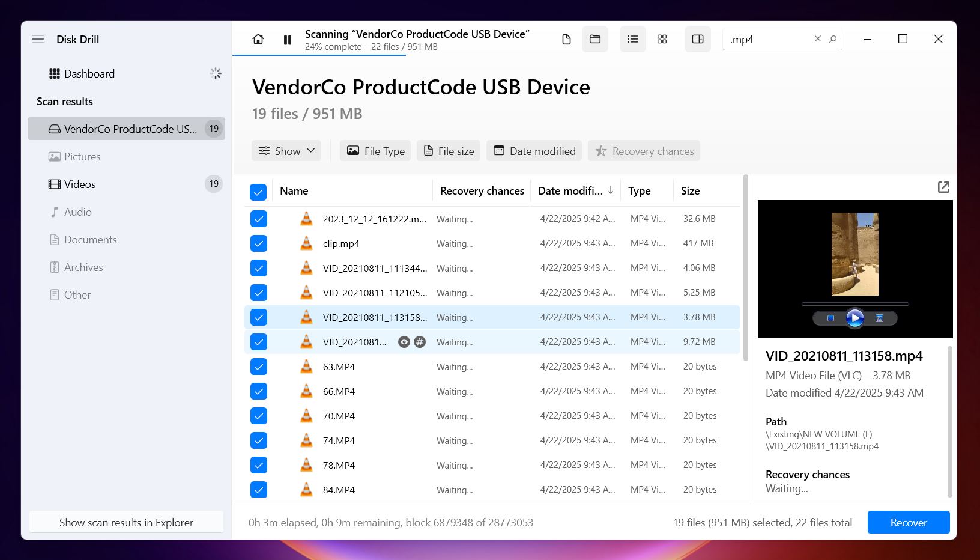
Task: Uncheck 84.MP4 checkbox
Action: 258,490
